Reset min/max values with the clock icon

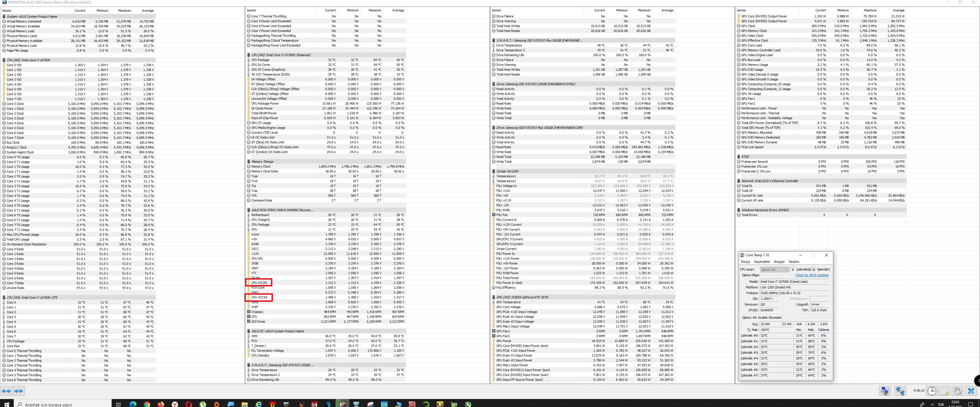(x=932, y=391)
